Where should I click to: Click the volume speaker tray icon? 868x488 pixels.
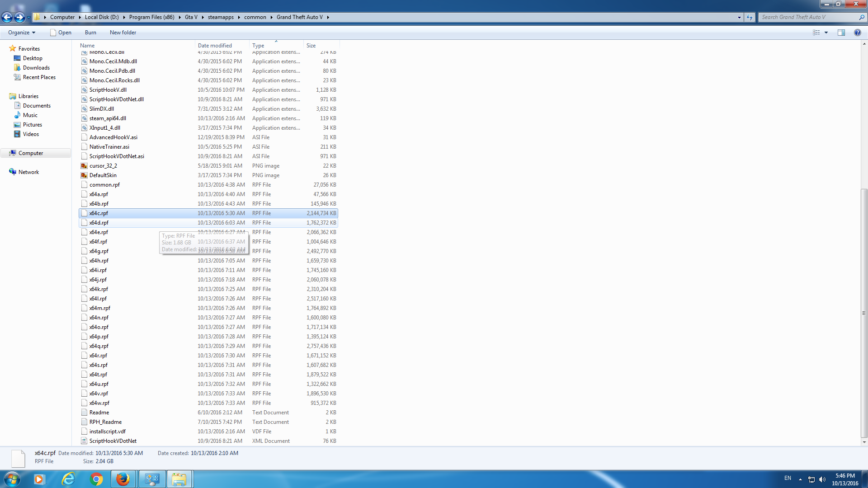click(x=822, y=479)
